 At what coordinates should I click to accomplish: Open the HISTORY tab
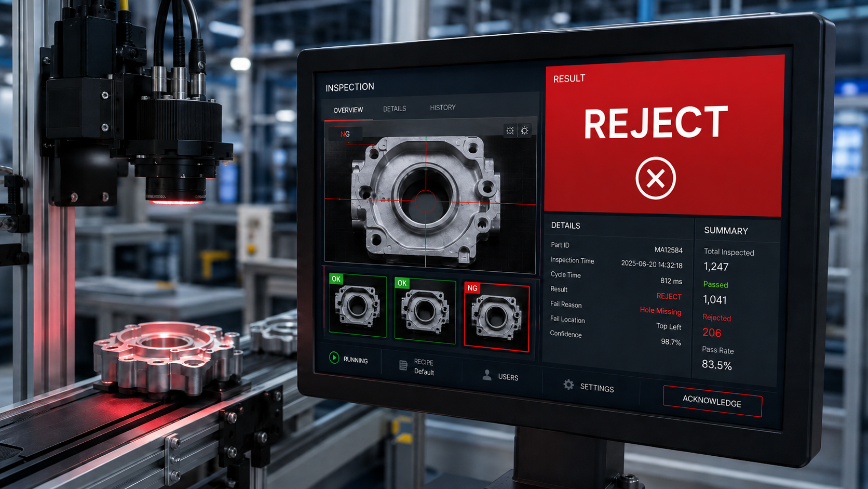click(443, 108)
